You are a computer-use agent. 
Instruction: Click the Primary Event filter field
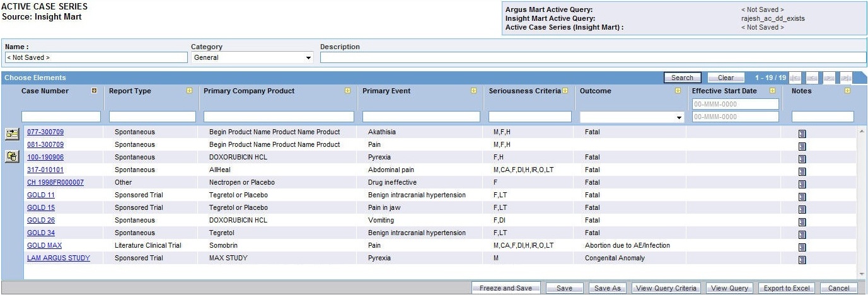[x=421, y=117]
